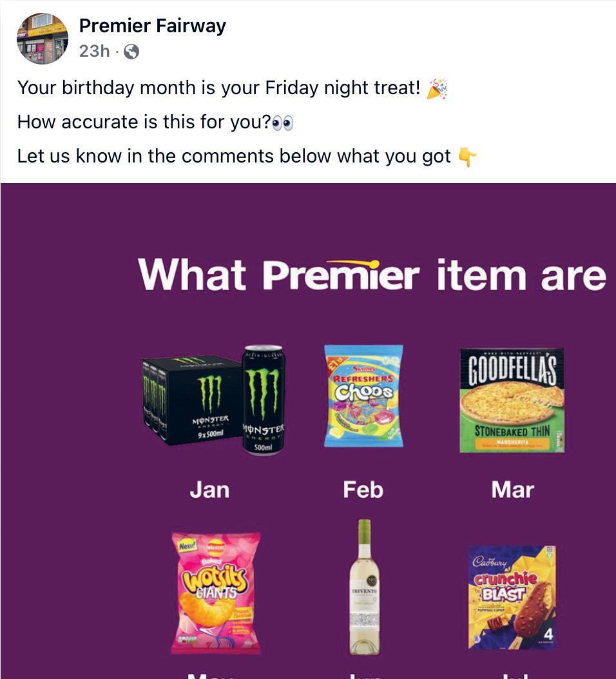Click the Wotsits Giants crisps bag

tap(216, 593)
